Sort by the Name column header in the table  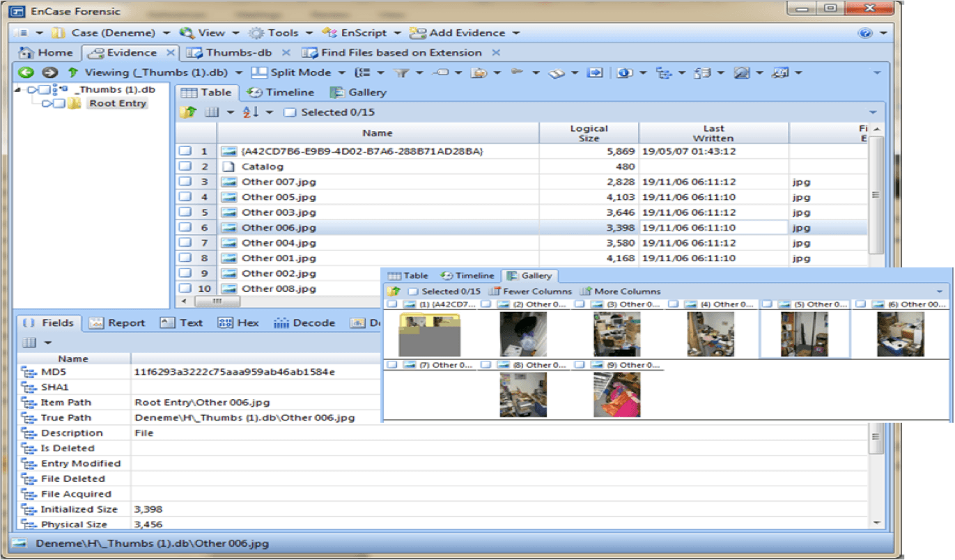coord(378,133)
